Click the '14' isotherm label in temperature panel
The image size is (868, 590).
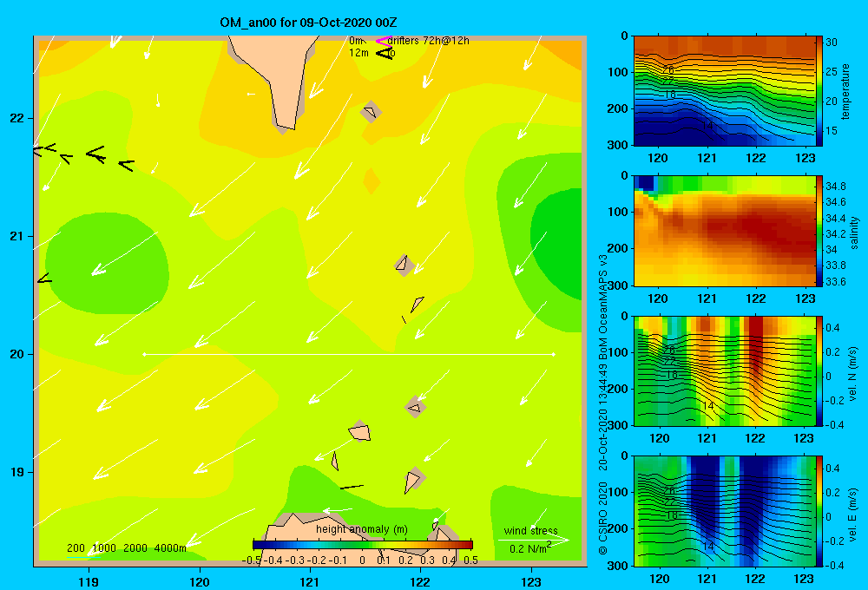(707, 126)
